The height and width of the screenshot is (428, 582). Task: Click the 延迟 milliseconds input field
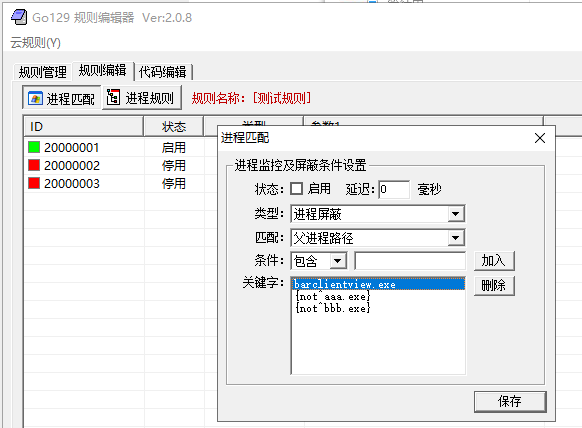[394, 189]
